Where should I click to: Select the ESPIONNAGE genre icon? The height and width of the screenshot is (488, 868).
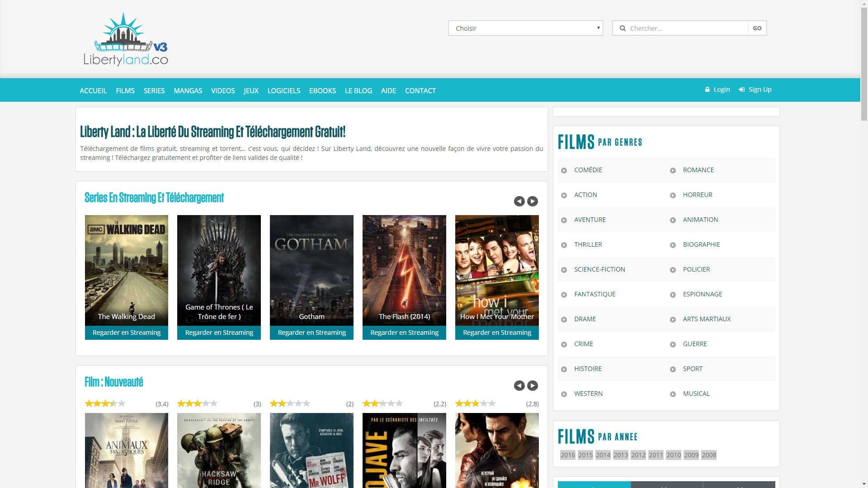coord(673,294)
